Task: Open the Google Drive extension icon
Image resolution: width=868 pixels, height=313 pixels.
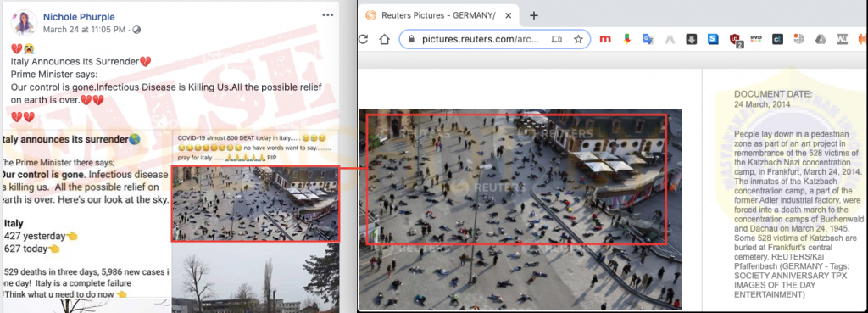Action: (821, 39)
